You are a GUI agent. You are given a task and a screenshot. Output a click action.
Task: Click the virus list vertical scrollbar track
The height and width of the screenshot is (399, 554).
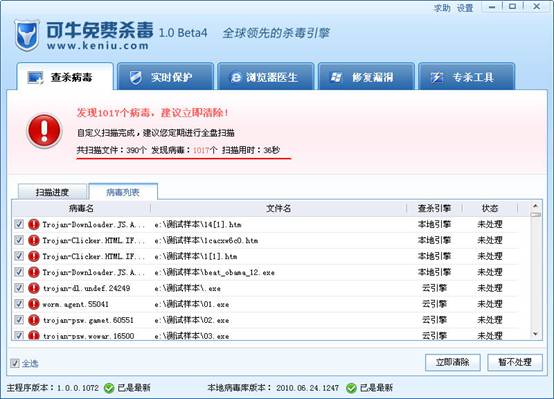(x=536, y=274)
